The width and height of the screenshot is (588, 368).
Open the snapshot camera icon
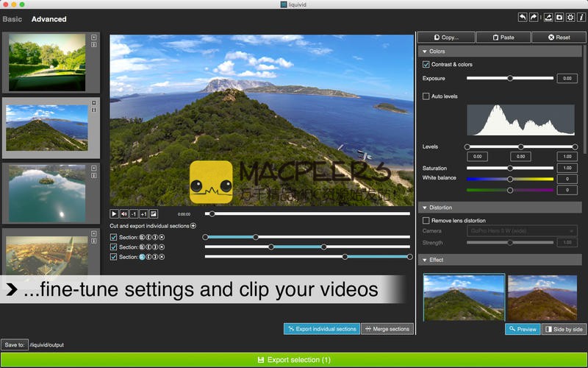[x=559, y=17]
